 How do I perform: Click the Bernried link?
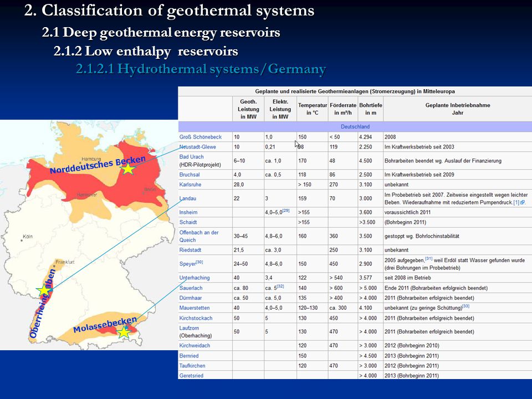pos(189,356)
